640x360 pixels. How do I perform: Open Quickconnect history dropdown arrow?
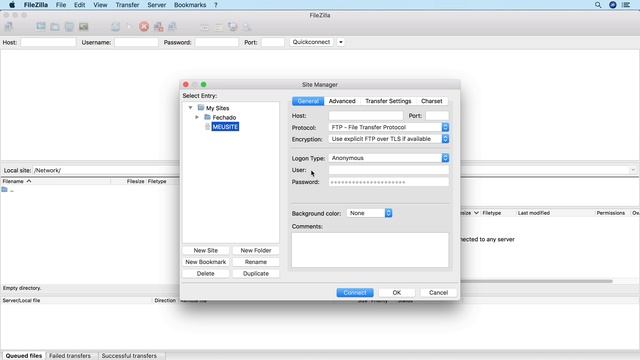point(341,42)
